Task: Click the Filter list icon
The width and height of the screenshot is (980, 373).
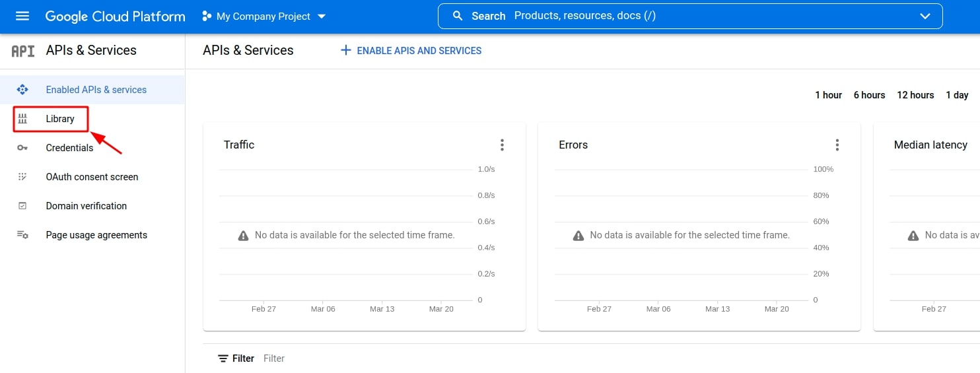Action: tap(223, 358)
